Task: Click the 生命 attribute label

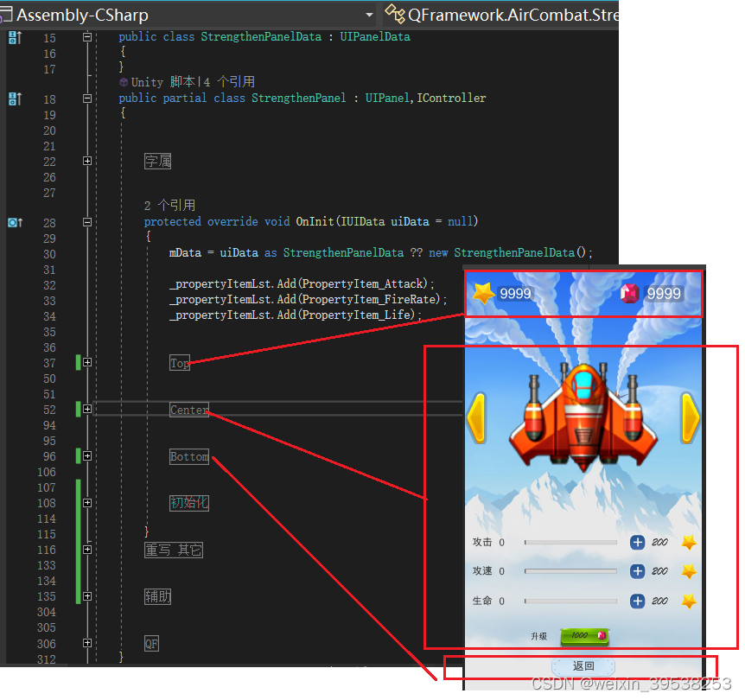Action: point(482,601)
